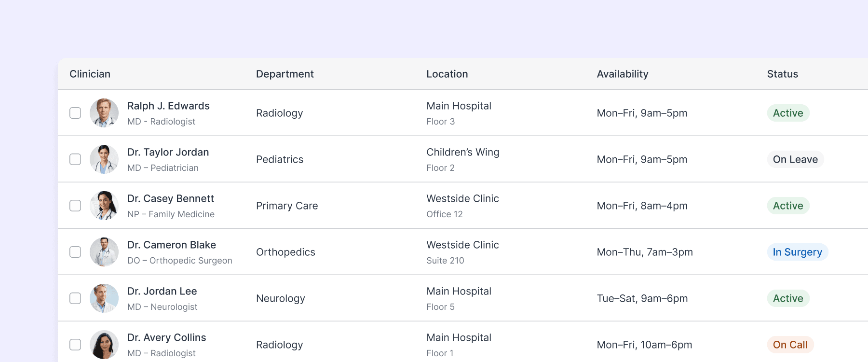
Task: Click the On Call badge for Avery Collins
Action: [790, 344]
